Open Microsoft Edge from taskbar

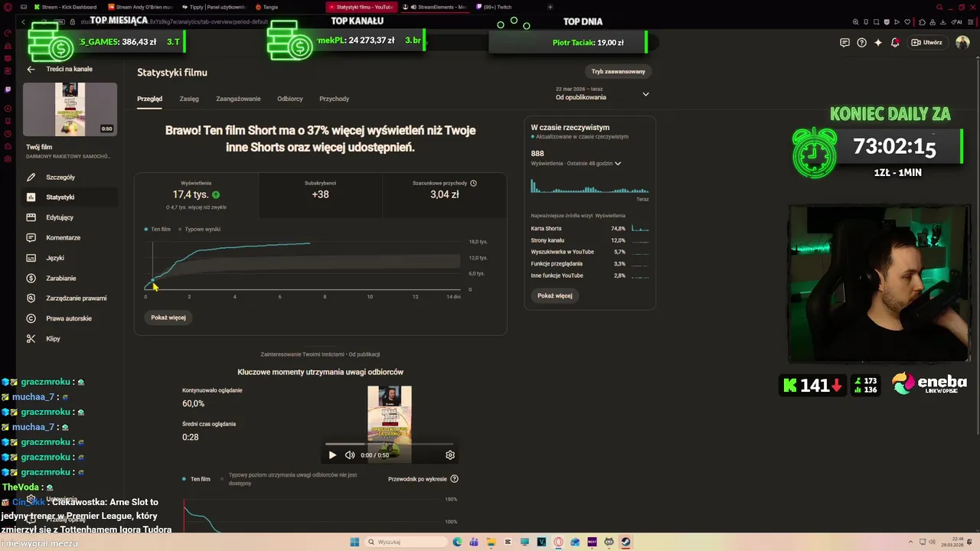457,542
